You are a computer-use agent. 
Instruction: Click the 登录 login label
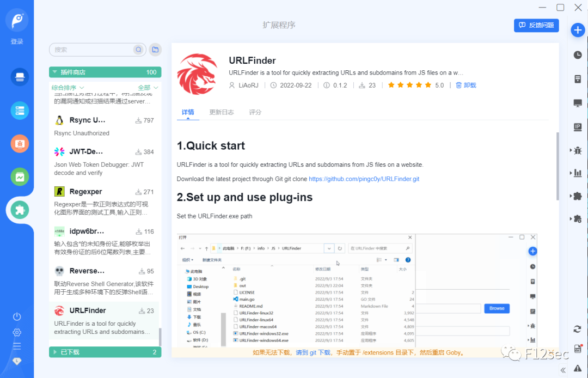(x=17, y=41)
